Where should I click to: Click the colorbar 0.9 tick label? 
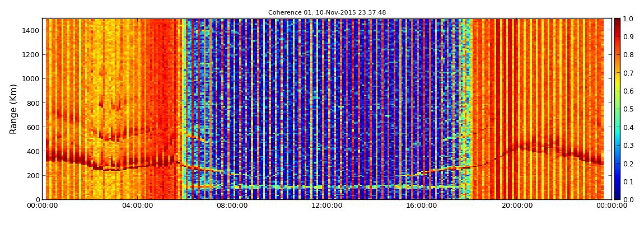(x=629, y=37)
